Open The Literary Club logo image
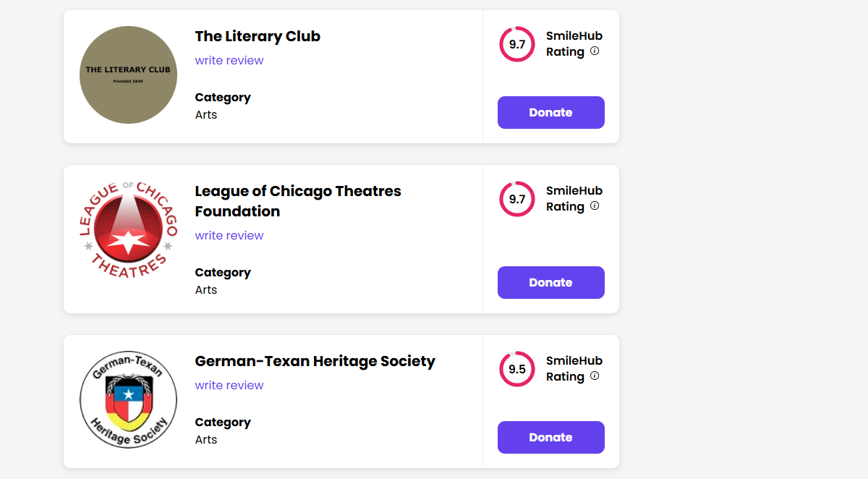The width and height of the screenshot is (868, 479). coord(128,75)
